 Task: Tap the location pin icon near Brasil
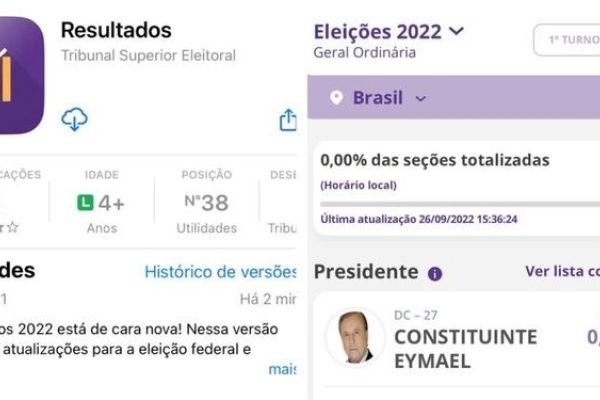pos(336,98)
